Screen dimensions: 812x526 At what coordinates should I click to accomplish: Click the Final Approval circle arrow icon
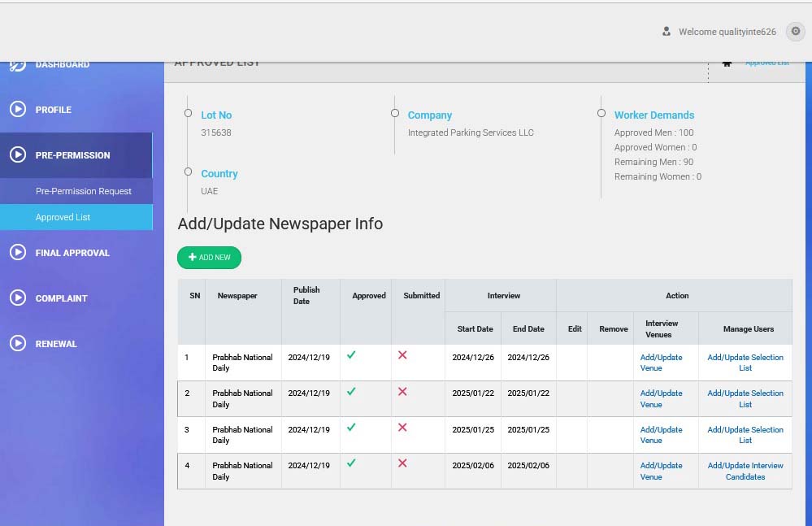click(18, 253)
